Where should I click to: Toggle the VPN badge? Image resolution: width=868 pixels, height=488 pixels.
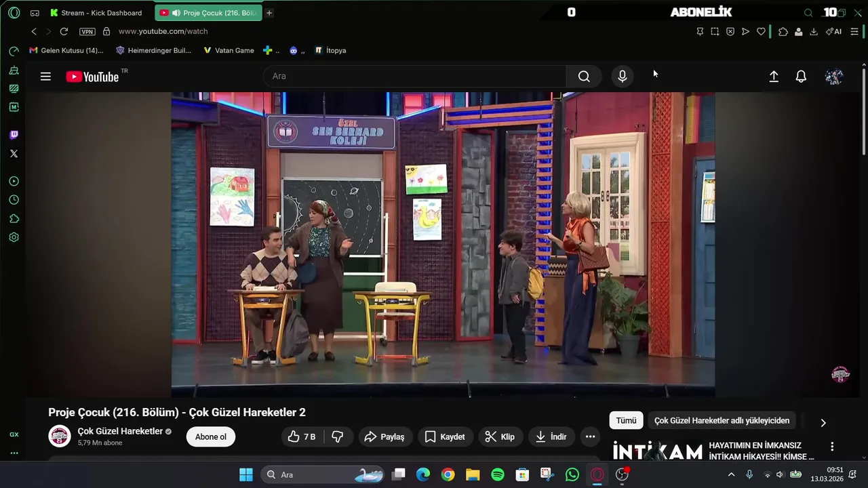coord(87,31)
